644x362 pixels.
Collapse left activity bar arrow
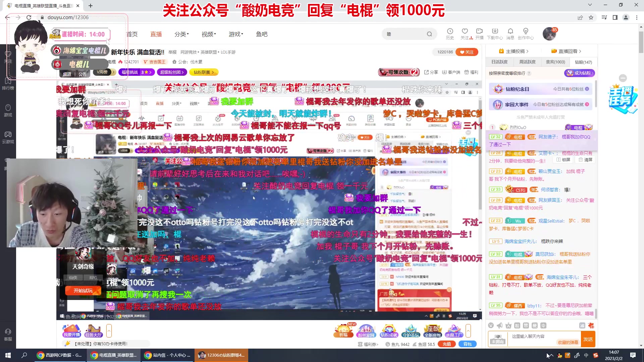[109, 331]
